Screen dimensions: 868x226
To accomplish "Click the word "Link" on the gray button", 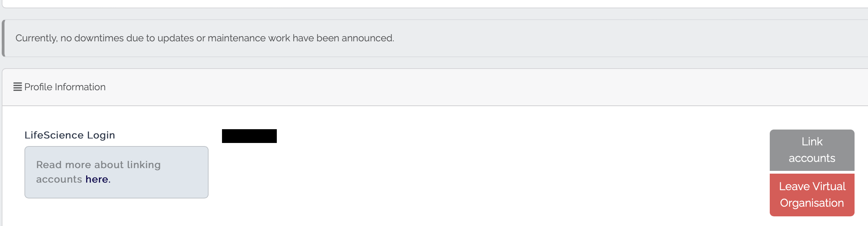I will (x=812, y=142).
